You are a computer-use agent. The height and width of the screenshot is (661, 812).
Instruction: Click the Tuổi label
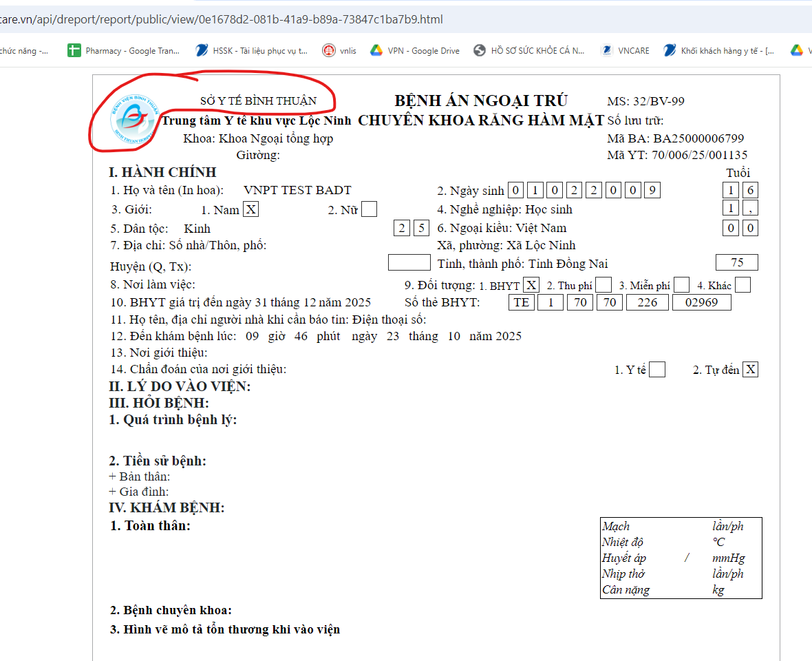(738, 173)
